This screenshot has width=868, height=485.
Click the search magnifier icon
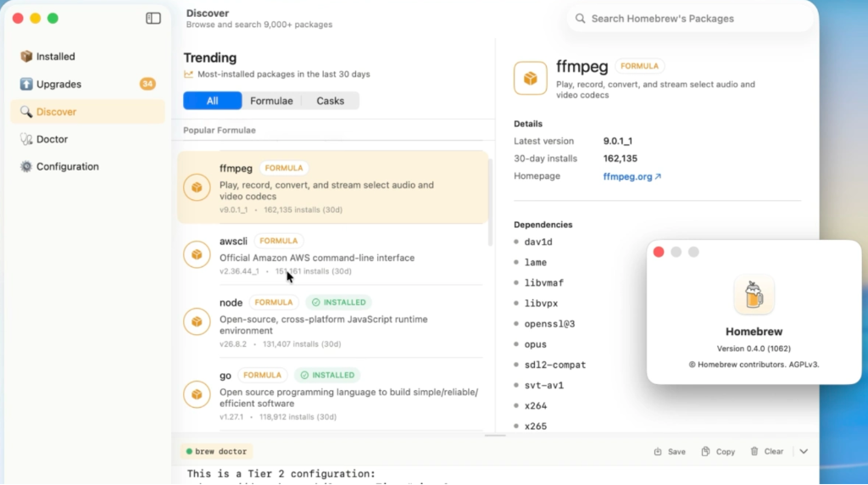point(580,19)
